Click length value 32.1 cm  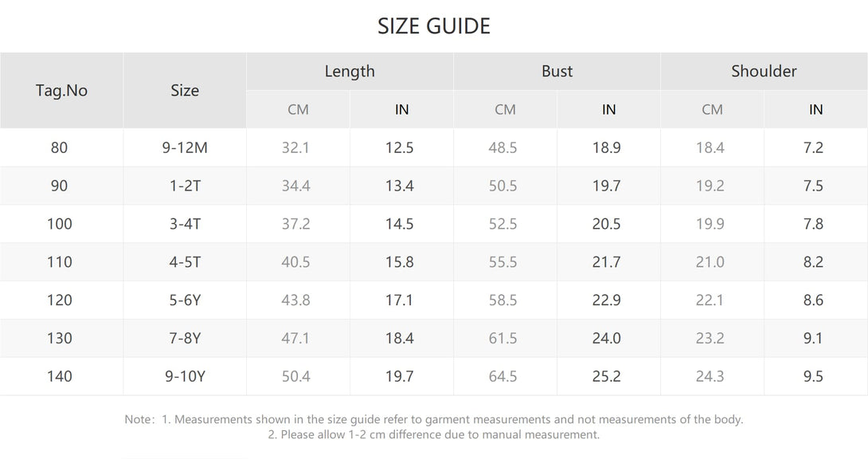pyautogui.click(x=295, y=148)
